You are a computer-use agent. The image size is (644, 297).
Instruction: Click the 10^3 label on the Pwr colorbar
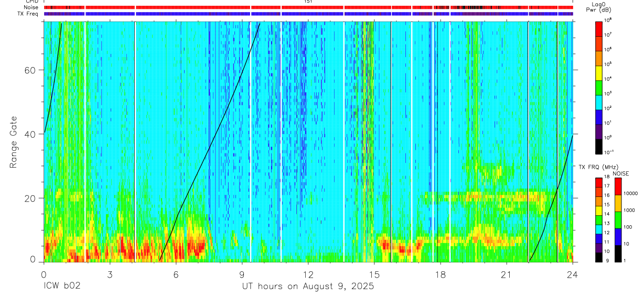coord(608,93)
